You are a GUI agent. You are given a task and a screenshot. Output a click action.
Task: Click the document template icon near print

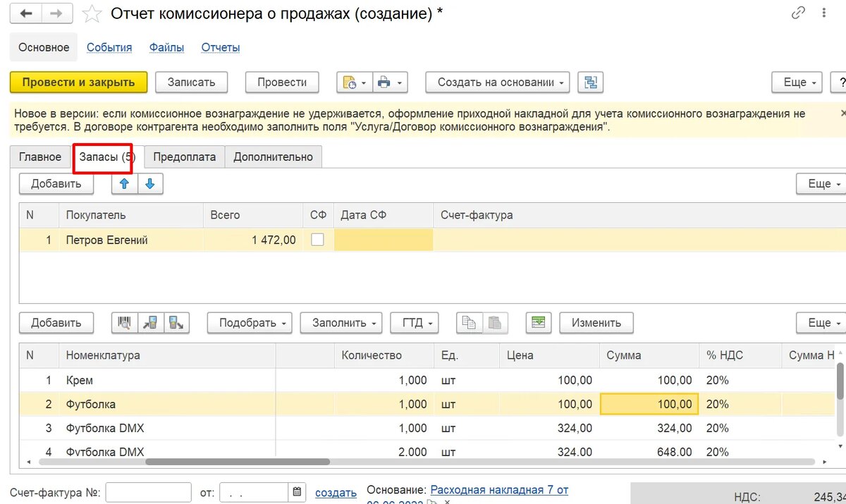348,82
